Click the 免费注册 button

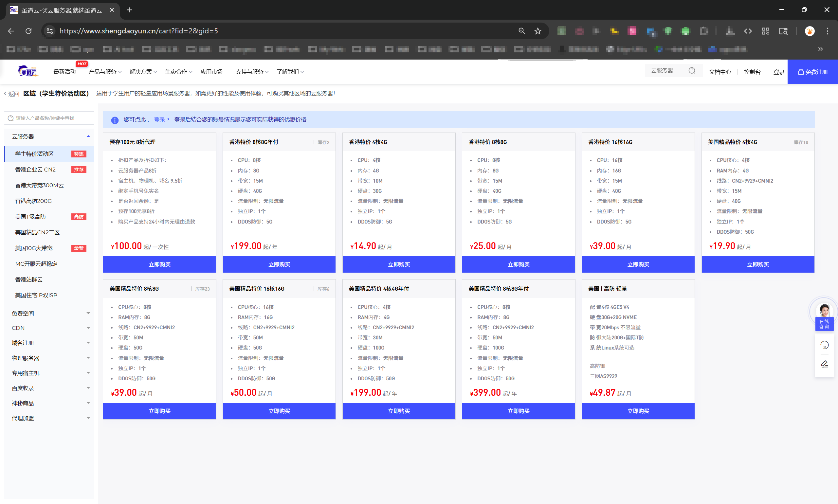[812, 72]
